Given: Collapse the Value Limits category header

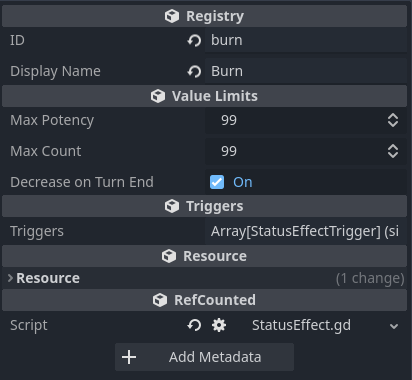Looking at the screenshot, I should [x=204, y=96].
